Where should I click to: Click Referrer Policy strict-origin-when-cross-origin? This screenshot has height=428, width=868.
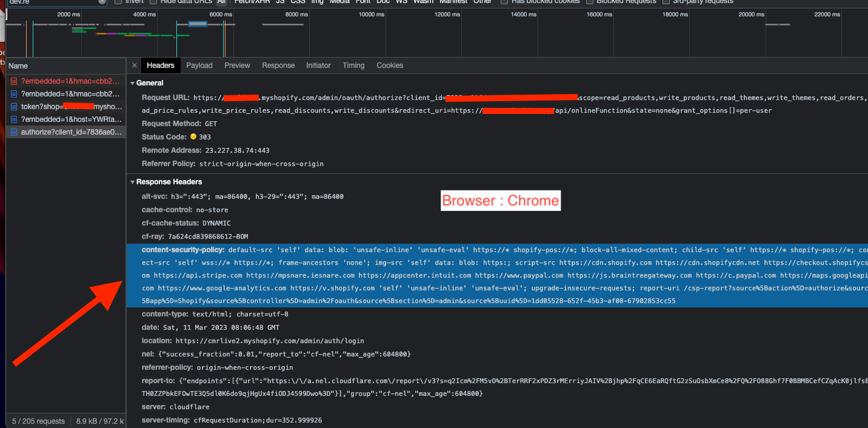[x=233, y=164]
